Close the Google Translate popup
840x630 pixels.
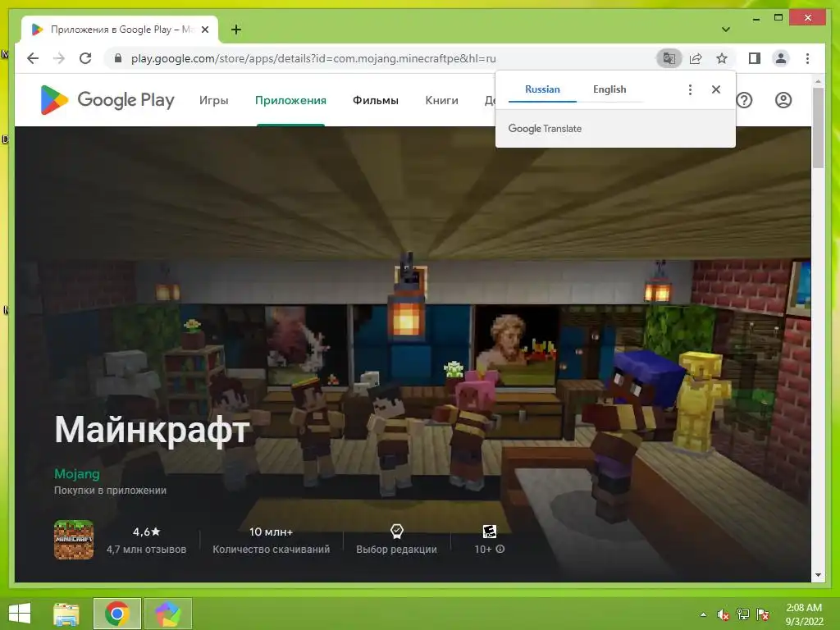pyautogui.click(x=715, y=89)
